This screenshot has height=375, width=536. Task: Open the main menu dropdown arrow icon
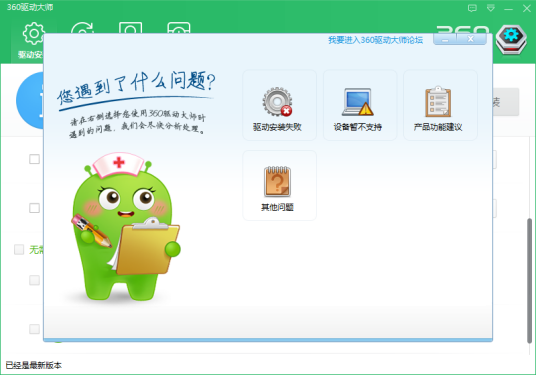coord(491,8)
